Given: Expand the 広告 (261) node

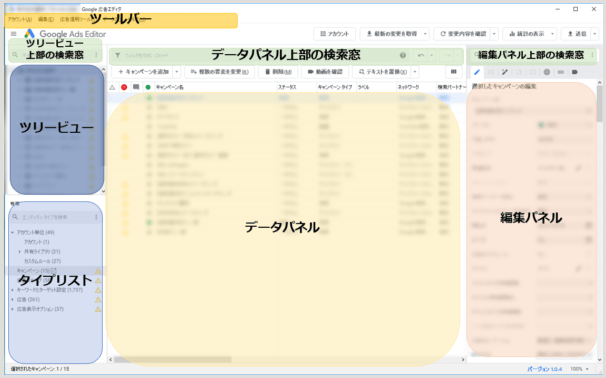Looking at the screenshot, I should pos(12,300).
